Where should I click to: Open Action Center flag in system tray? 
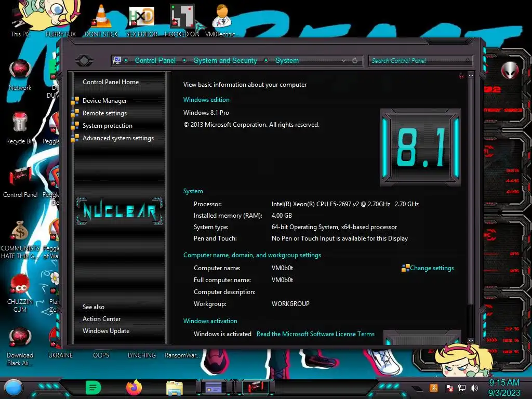449,388
